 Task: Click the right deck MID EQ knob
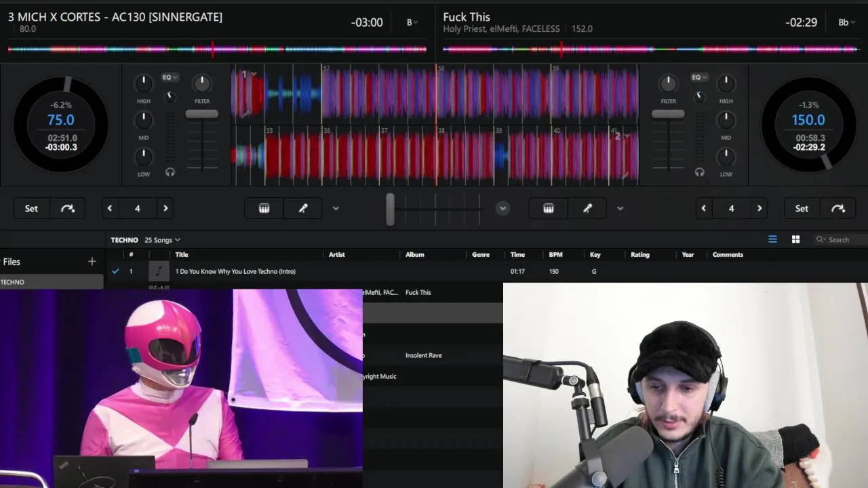click(726, 120)
